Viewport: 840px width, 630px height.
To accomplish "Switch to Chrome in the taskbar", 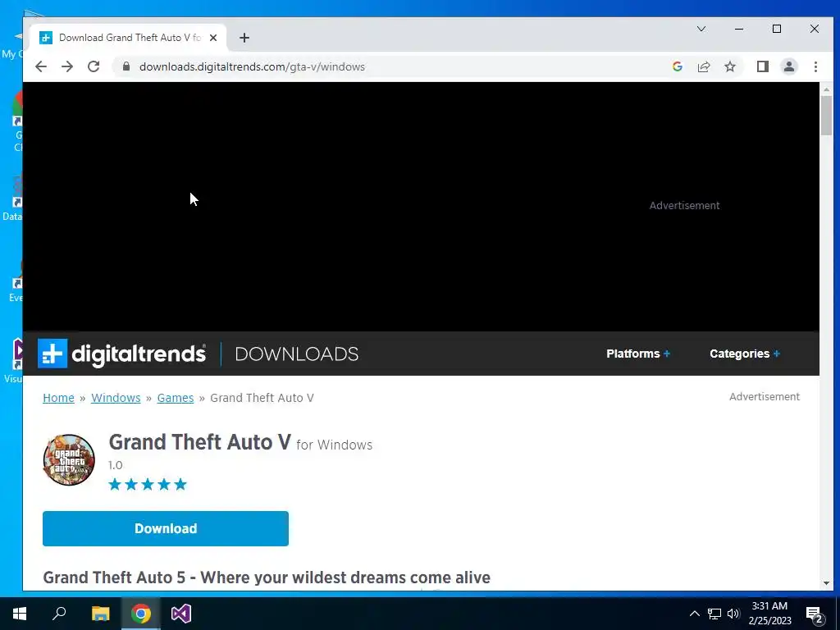I will (x=141, y=614).
